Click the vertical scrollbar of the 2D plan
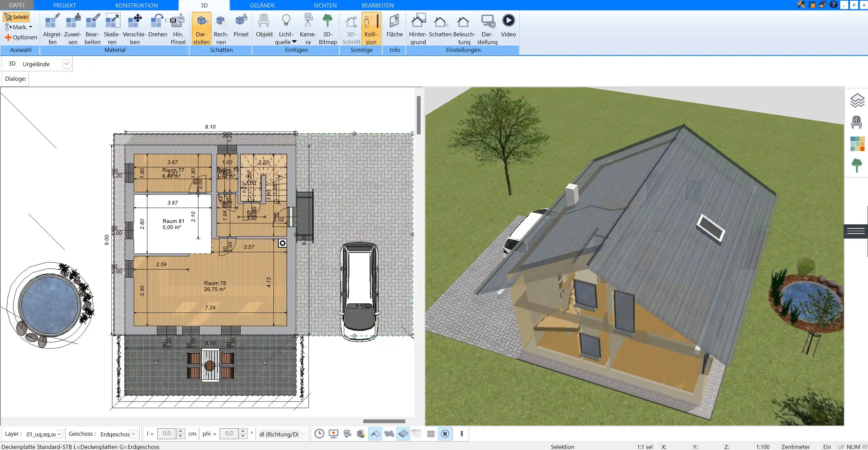 tap(419, 115)
